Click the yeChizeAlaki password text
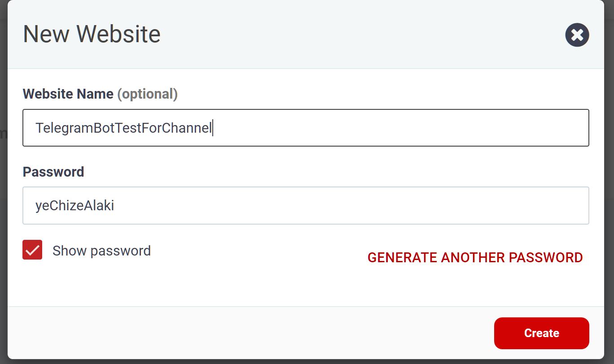The width and height of the screenshot is (614, 364). pos(75,205)
